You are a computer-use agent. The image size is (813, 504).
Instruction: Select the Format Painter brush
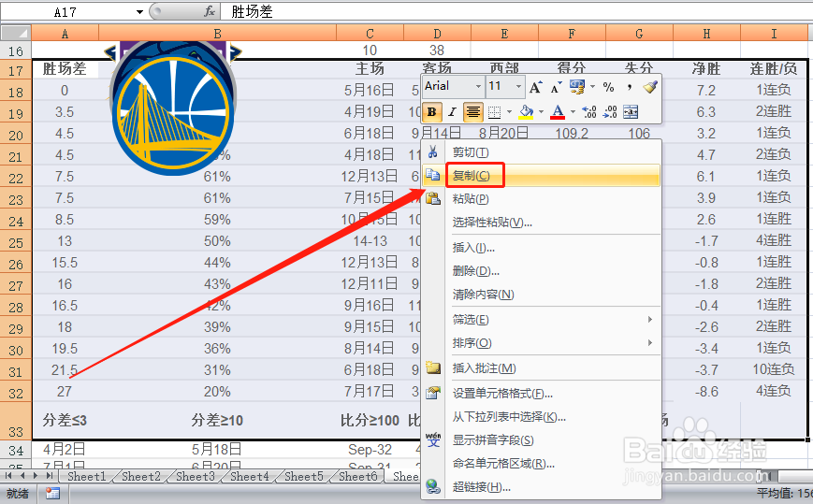[x=649, y=87]
